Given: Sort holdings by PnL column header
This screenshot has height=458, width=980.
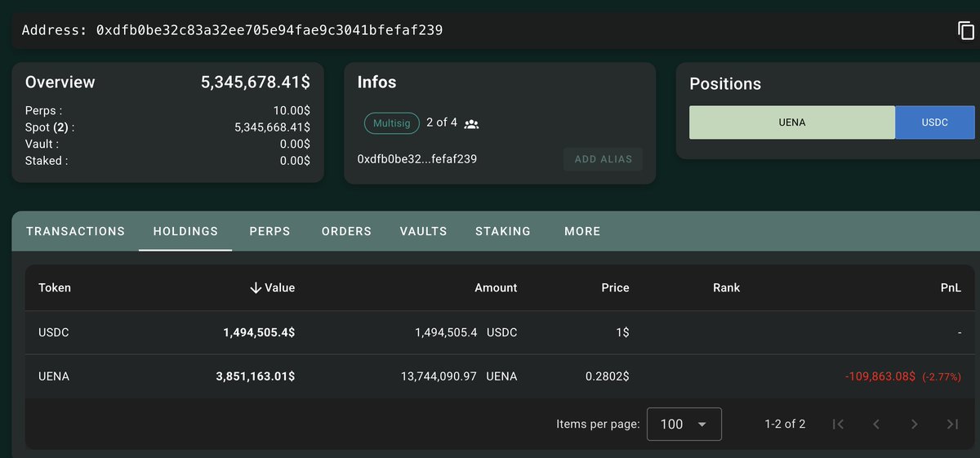Looking at the screenshot, I should coord(951,287).
